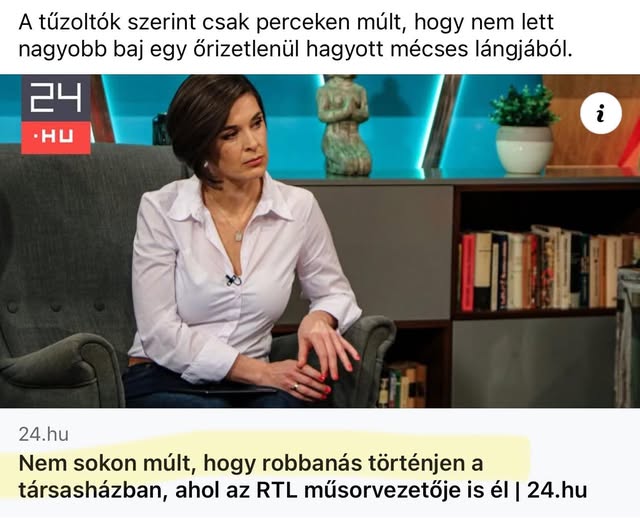Click the red ".HU" part of the logo
Image resolution: width=640 pixels, height=524 pixels.
coord(56,138)
